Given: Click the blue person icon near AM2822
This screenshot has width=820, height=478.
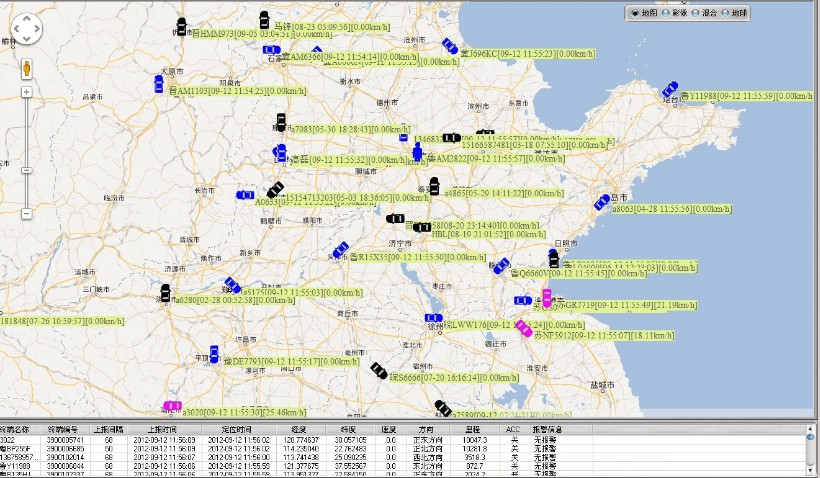Looking at the screenshot, I should [418, 153].
